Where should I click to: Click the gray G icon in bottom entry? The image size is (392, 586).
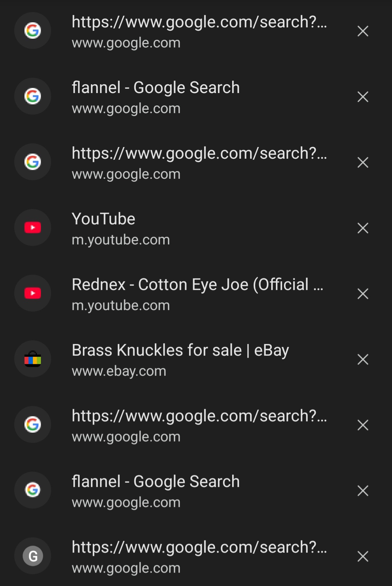(x=32, y=556)
